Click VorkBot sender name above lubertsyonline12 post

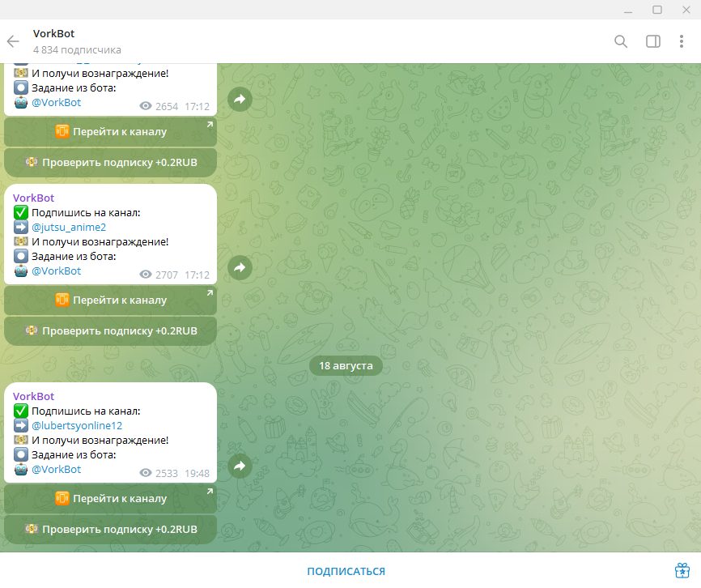[x=33, y=396]
